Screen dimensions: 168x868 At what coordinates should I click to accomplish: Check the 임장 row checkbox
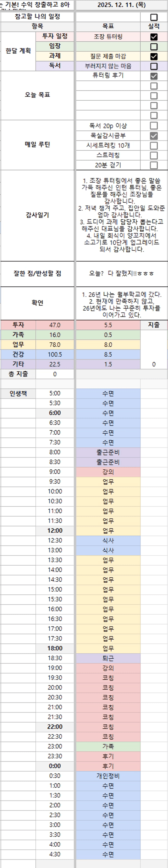tap(154, 47)
